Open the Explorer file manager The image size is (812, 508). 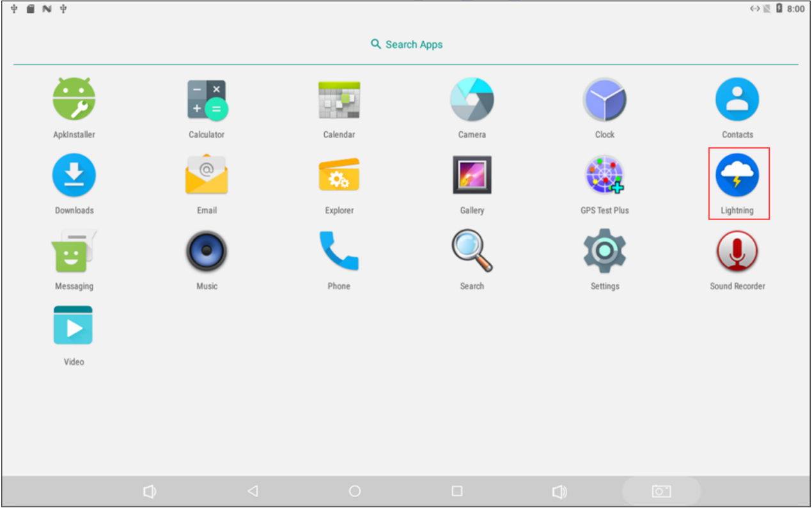click(x=339, y=175)
